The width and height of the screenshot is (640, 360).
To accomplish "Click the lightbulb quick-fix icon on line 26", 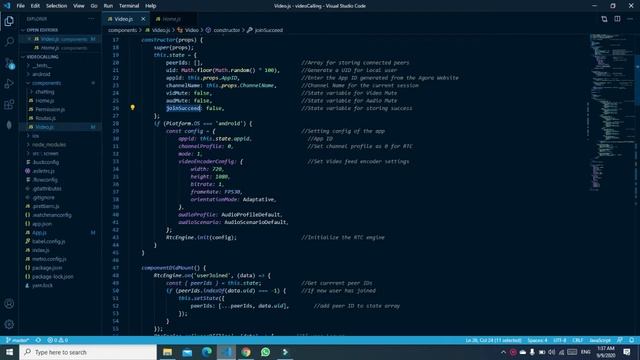I will (x=133, y=108).
